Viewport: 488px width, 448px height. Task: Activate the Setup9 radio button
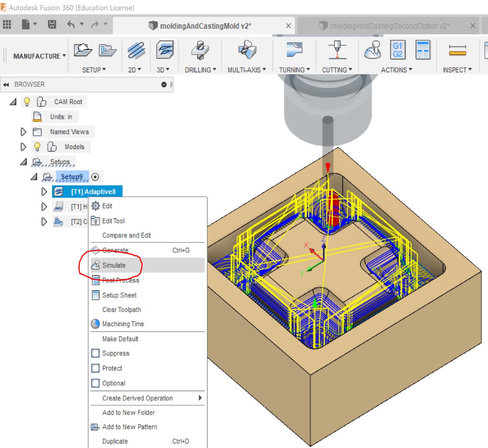95,177
